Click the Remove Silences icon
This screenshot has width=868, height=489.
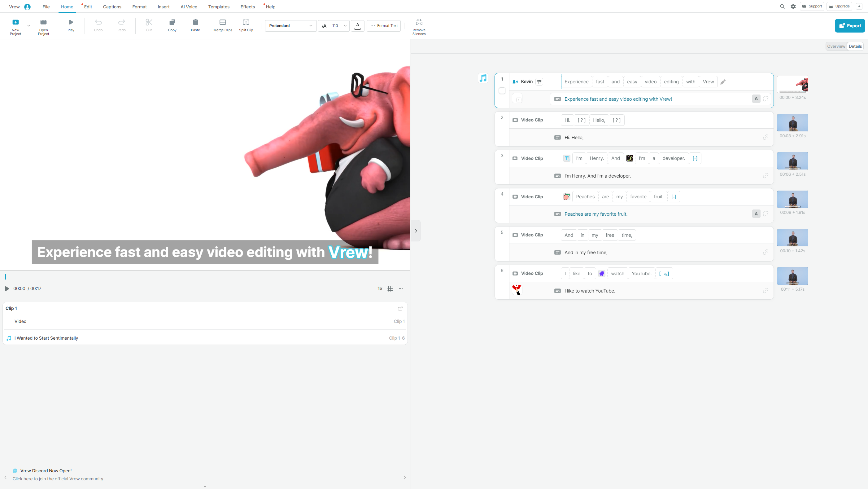tap(419, 22)
